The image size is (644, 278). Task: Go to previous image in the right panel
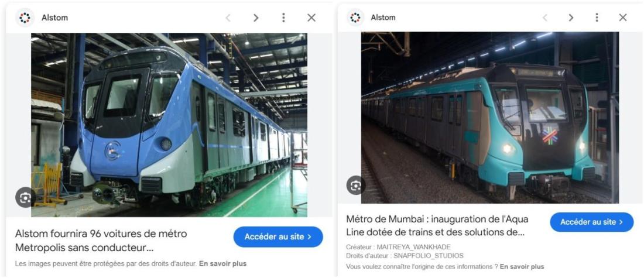545,18
